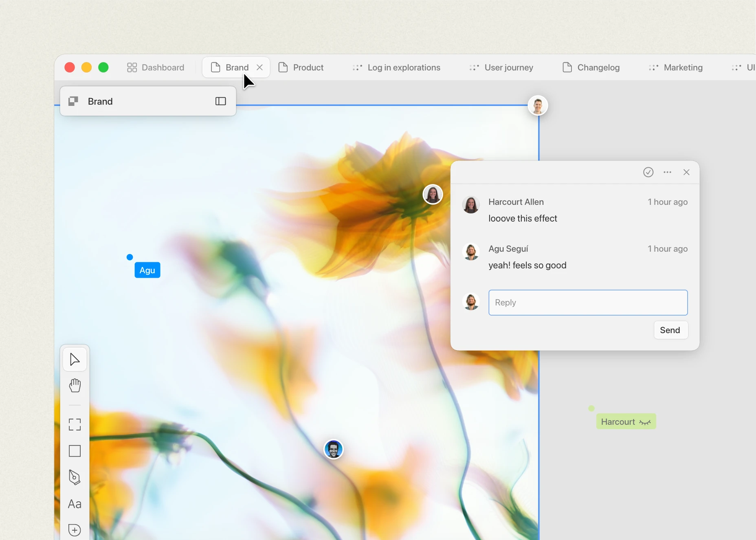
Task: Click the Harcourt Allen name
Action: [x=516, y=202]
